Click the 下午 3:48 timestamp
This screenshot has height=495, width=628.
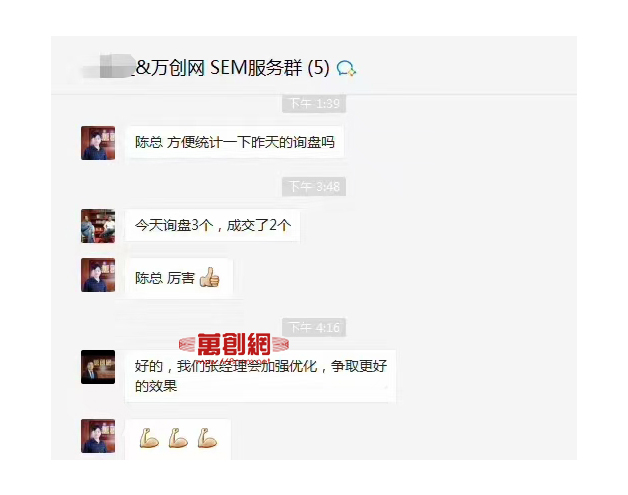coord(314,187)
